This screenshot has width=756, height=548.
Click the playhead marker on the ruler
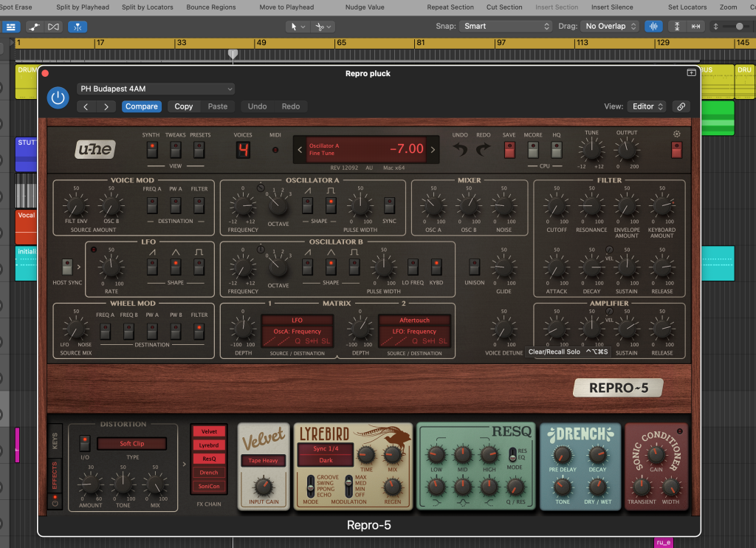[233, 54]
